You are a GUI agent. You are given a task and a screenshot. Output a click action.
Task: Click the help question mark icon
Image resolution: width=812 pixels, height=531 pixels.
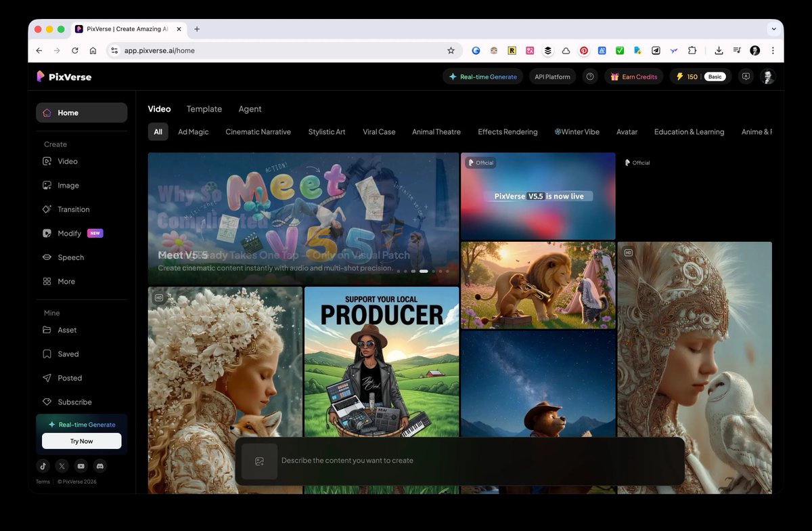tap(590, 77)
